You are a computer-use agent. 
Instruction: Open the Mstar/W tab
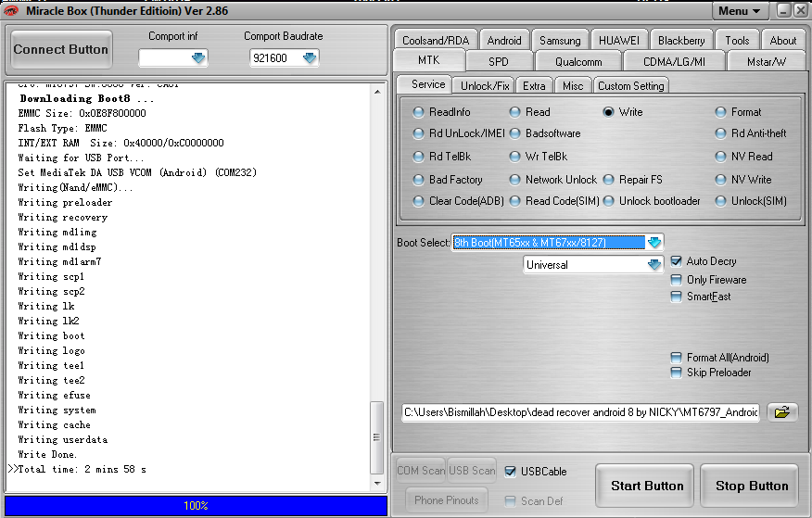point(766,61)
